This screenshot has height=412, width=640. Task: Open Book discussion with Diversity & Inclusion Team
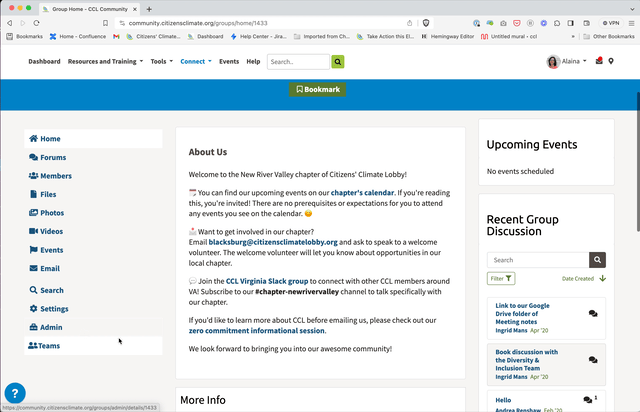click(527, 360)
